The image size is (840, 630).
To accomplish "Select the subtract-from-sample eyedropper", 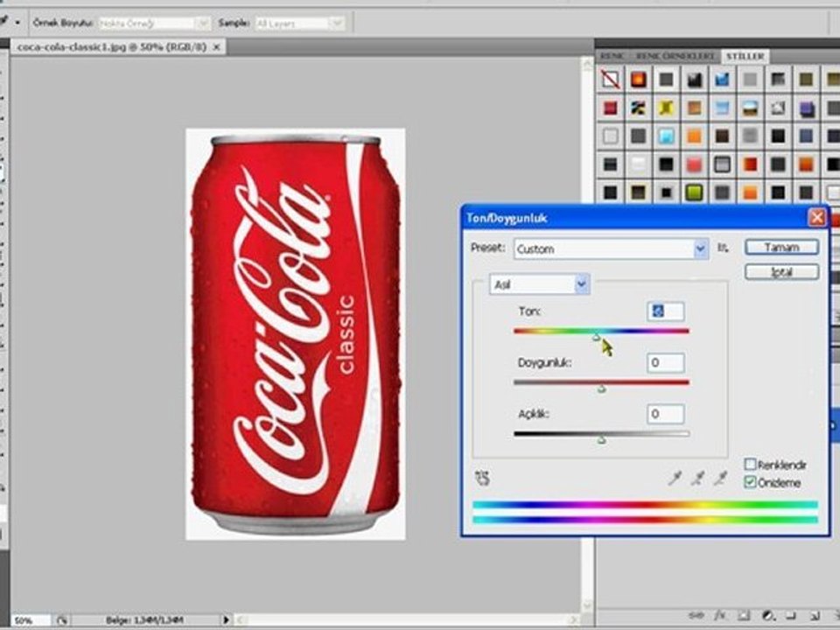I will point(721,478).
